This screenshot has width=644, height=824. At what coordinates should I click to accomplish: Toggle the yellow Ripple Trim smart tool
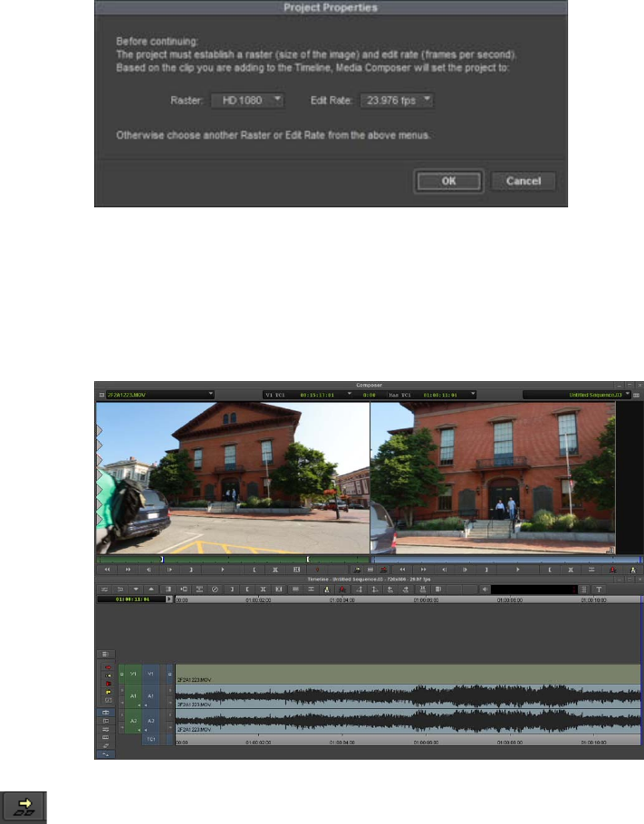(x=108, y=692)
